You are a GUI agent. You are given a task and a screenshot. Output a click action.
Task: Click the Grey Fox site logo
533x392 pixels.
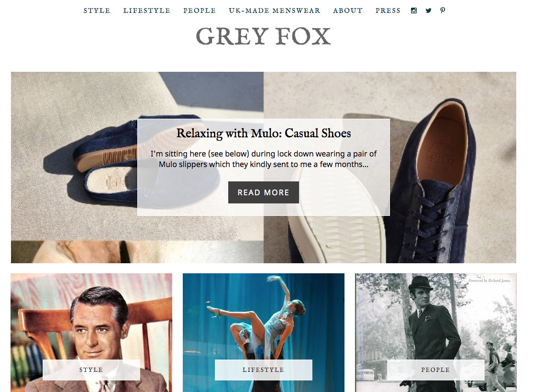264,36
